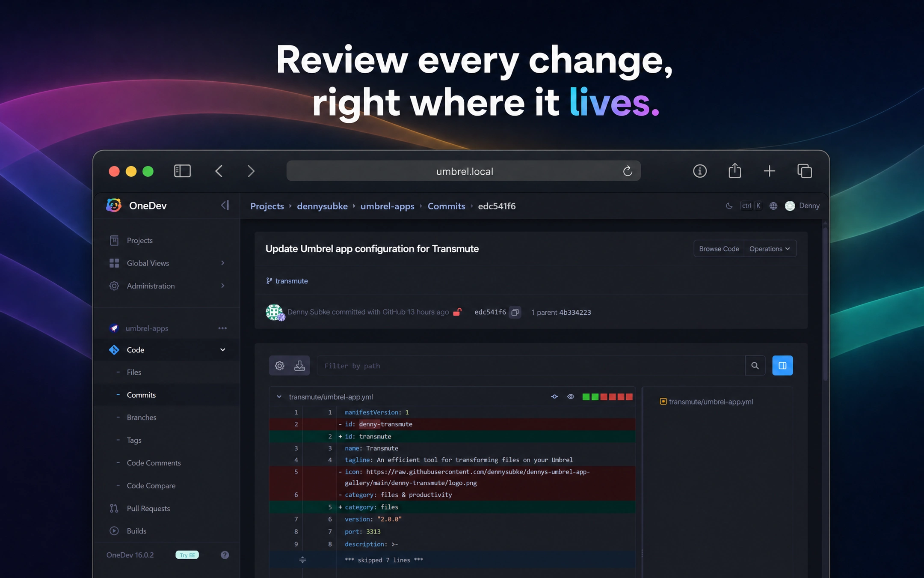Image resolution: width=924 pixels, height=578 pixels.
Task: Open the browser share icon
Action: pos(734,170)
